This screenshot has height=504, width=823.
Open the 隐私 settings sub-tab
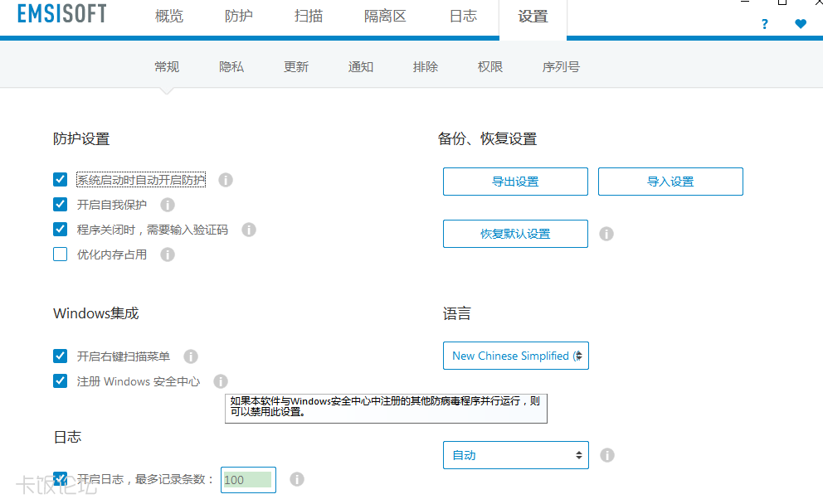[x=231, y=67]
